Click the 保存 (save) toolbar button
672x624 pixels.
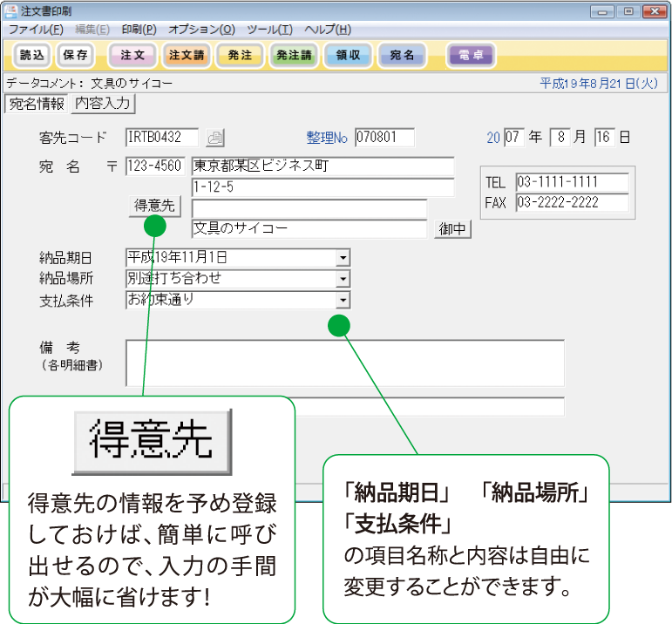pyautogui.click(x=76, y=55)
